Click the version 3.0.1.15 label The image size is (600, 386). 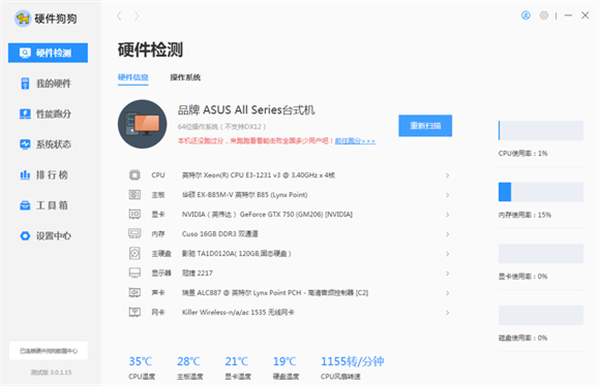tap(51, 372)
